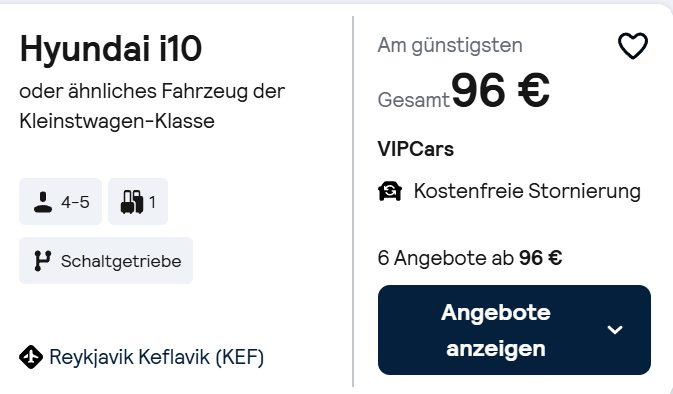Click the 6 Angebote ab 96 € text

tap(470, 258)
